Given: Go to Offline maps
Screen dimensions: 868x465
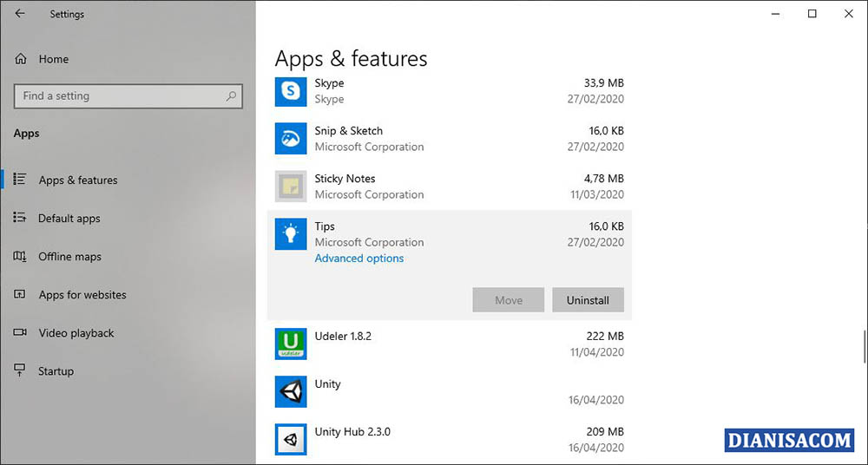Looking at the screenshot, I should point(69,256).
